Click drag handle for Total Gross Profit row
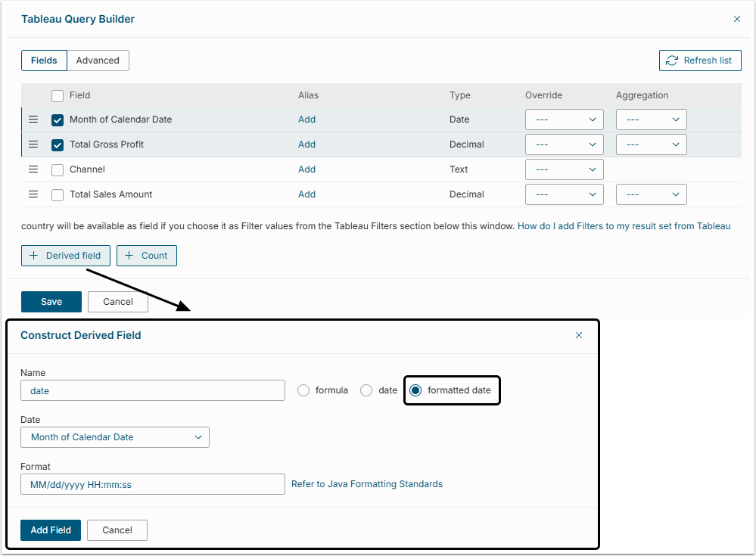The width and height of the screenshot is (756, 556). pos(33,144)
